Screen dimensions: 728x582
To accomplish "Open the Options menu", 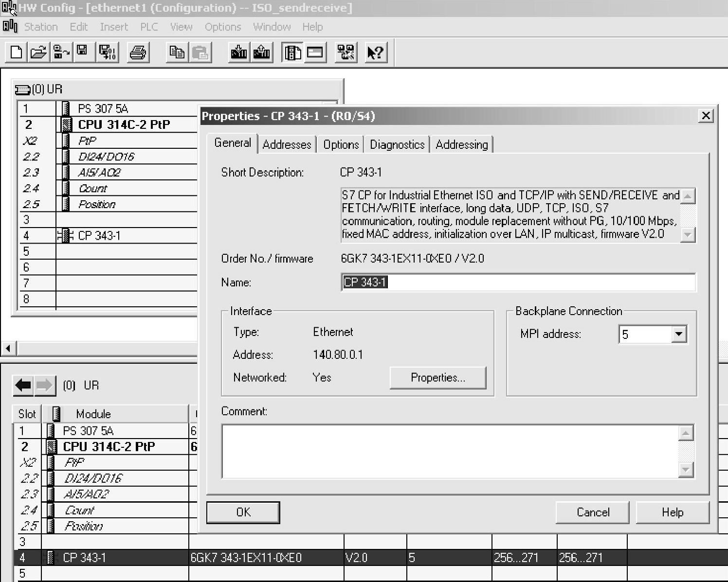I will tap(223, 27).
